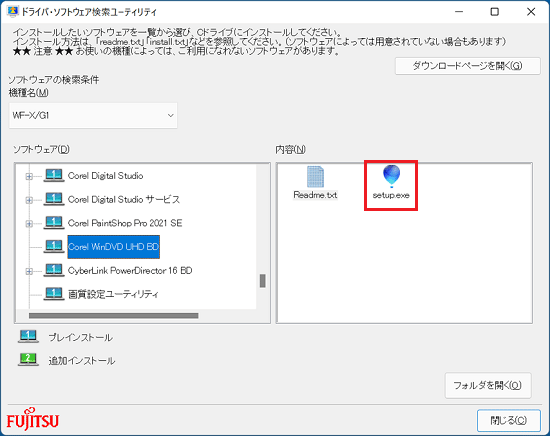Screen dimensions: 550x436
Task: Click the Corel WinDVD UHD BD laptop icon
Action: [x=54, y=247]
